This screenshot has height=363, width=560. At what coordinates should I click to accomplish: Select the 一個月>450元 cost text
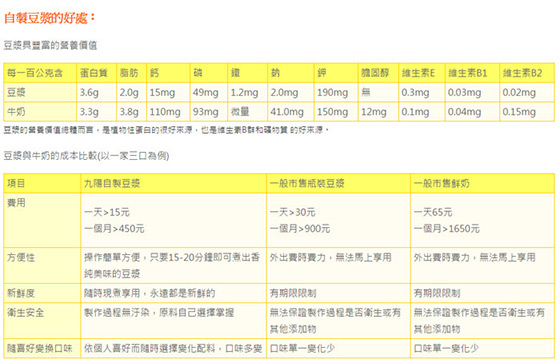[114, 228]
